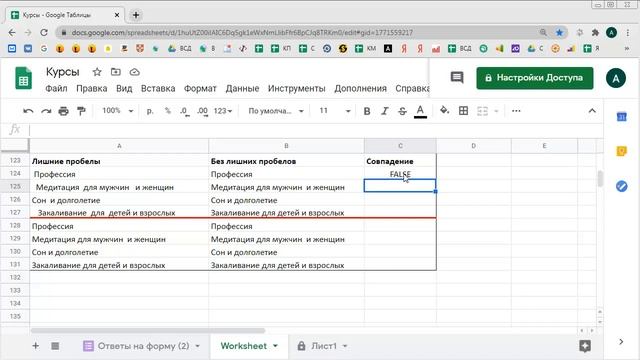The image size is (640, 360).
Task: Select column A header
Action: tap(119, 146)
